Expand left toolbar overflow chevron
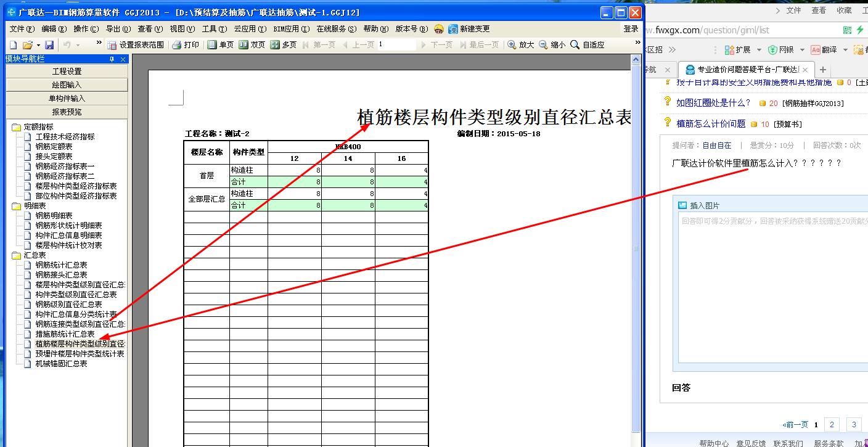Viewport: 868px width, 447px height. pos(99,43)
